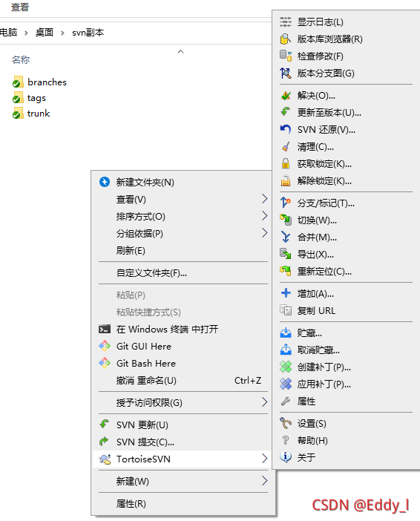The image size is (420, 521).
Task: Click 电脑 in the address breadcrumb
Action: point(8,33)
